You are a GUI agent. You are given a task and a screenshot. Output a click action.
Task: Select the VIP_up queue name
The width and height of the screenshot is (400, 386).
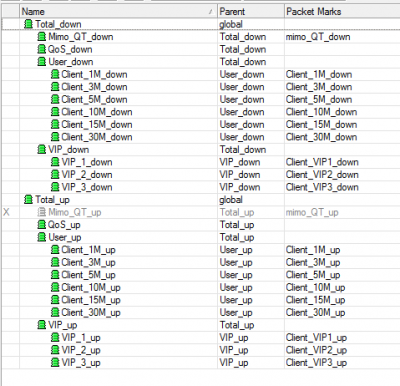pos(62,325)
